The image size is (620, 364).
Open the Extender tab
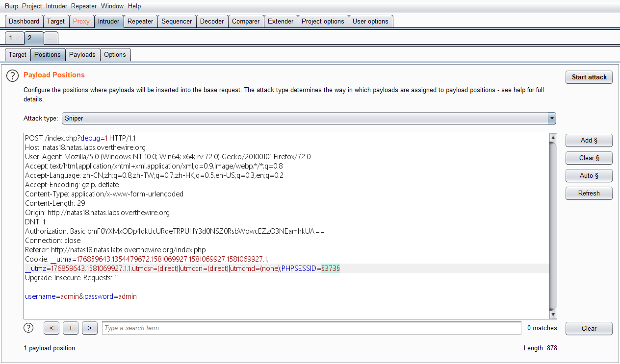[281, 22]
